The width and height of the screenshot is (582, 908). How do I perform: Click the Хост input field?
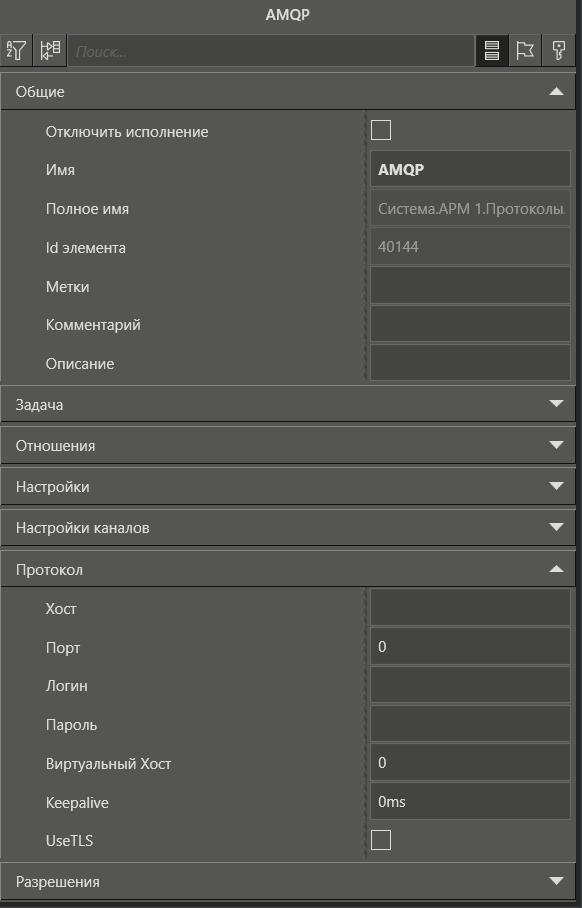point(470,607)
